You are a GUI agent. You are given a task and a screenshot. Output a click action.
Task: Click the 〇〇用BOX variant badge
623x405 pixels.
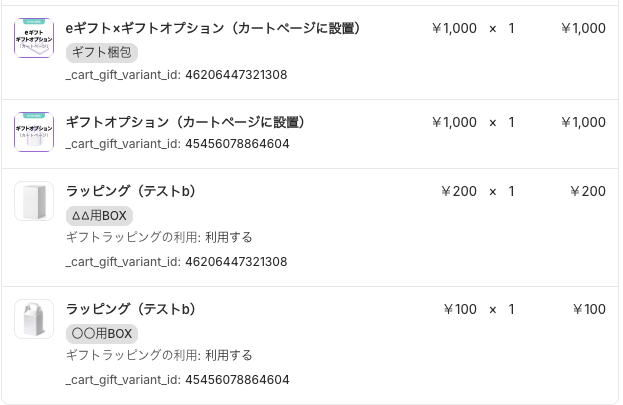(101, 333)
